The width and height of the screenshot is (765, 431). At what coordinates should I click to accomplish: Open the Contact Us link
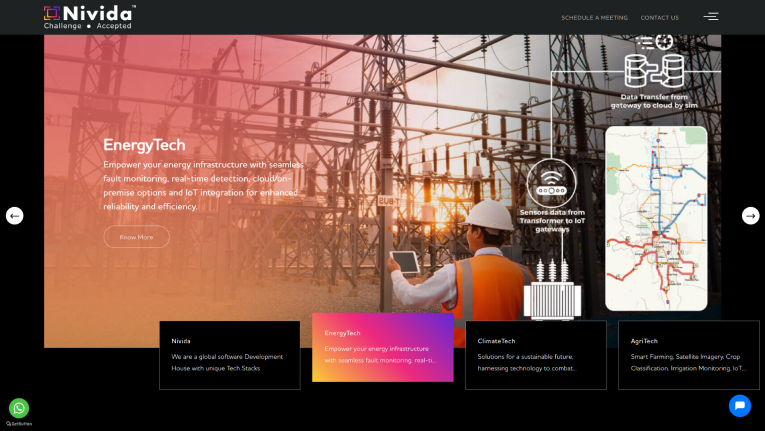coord(659,17)
